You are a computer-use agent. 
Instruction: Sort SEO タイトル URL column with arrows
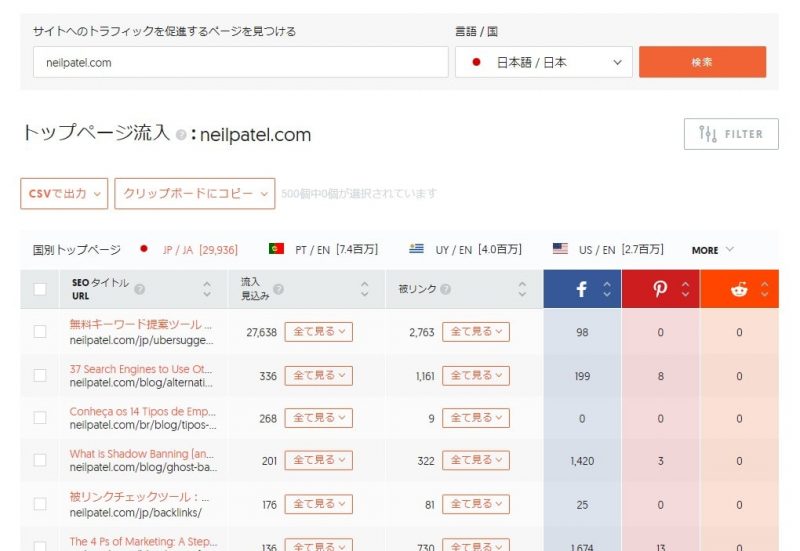pyautogui.click(x=207, y=289)
